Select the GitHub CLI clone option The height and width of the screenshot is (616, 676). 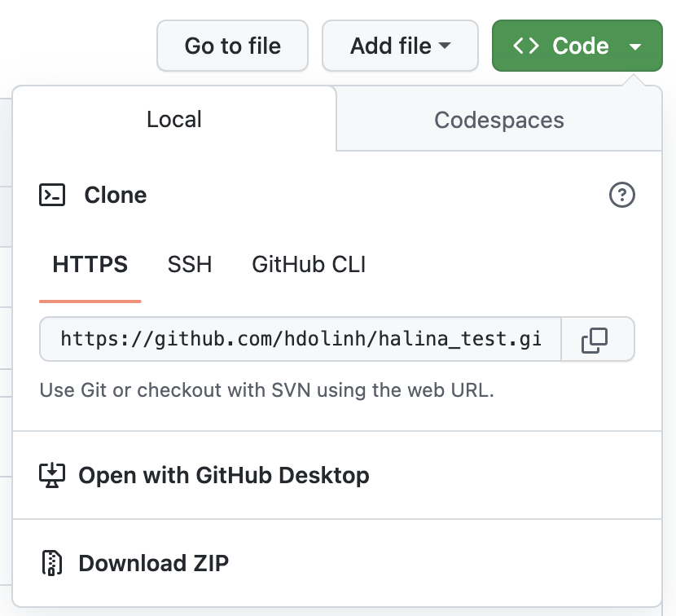(309, 265)
